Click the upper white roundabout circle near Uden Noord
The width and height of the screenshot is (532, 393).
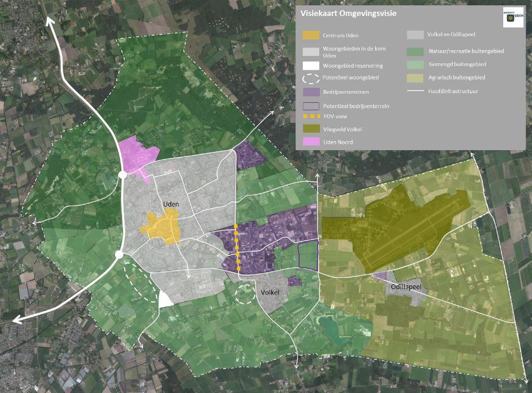(123, 175)
